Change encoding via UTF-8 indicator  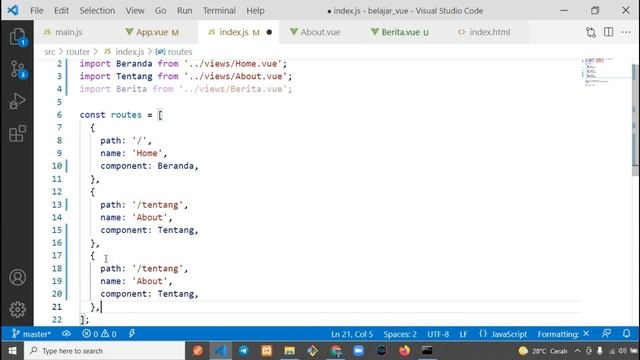coord(438,334)
